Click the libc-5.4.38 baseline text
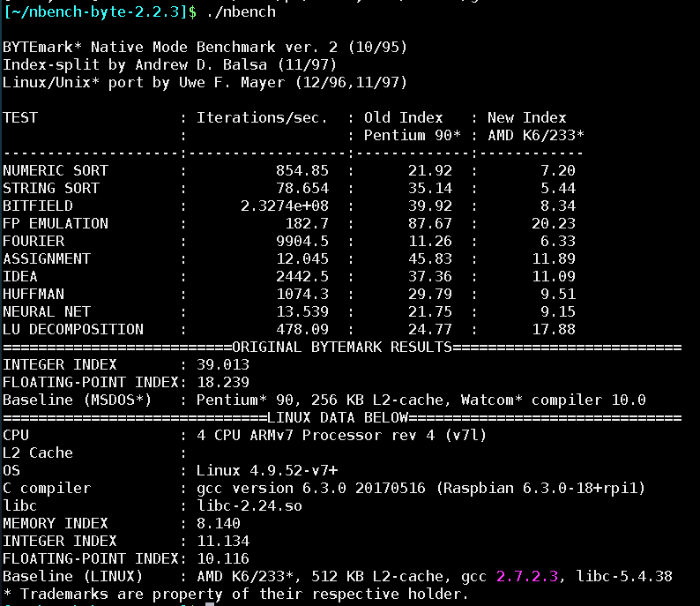The height and width of the screenshot is (606, 700). [624, 577]
